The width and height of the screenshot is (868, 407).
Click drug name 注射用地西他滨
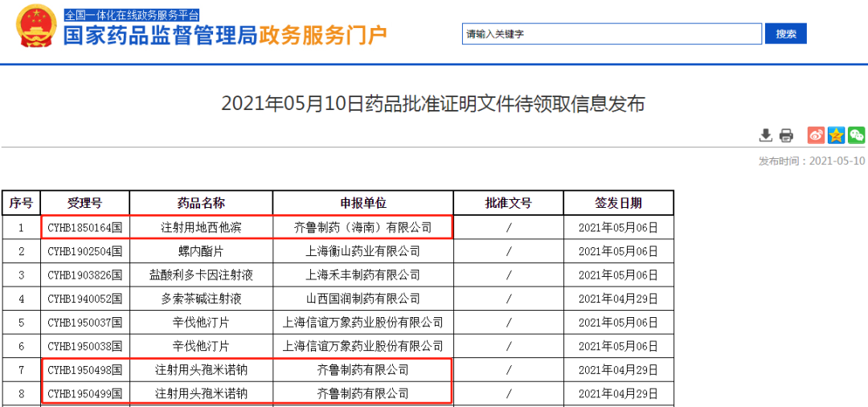click(x=201, y=227)
